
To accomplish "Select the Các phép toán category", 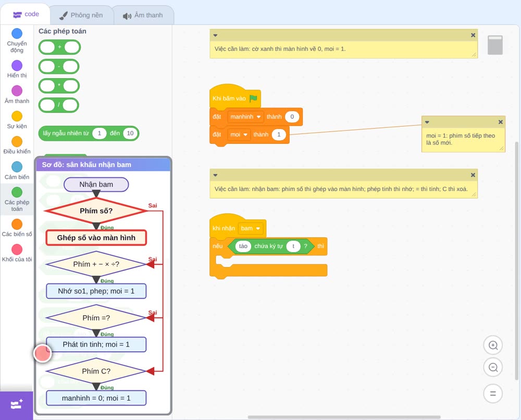I will pyautogui.click(x=17, y=200).
